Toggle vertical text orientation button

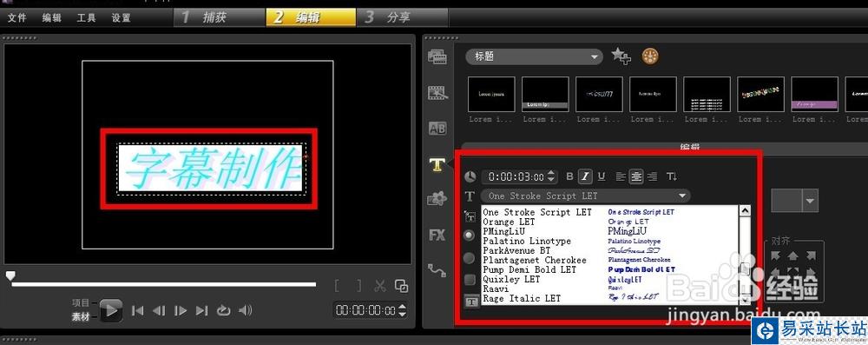tap(672, 177)
